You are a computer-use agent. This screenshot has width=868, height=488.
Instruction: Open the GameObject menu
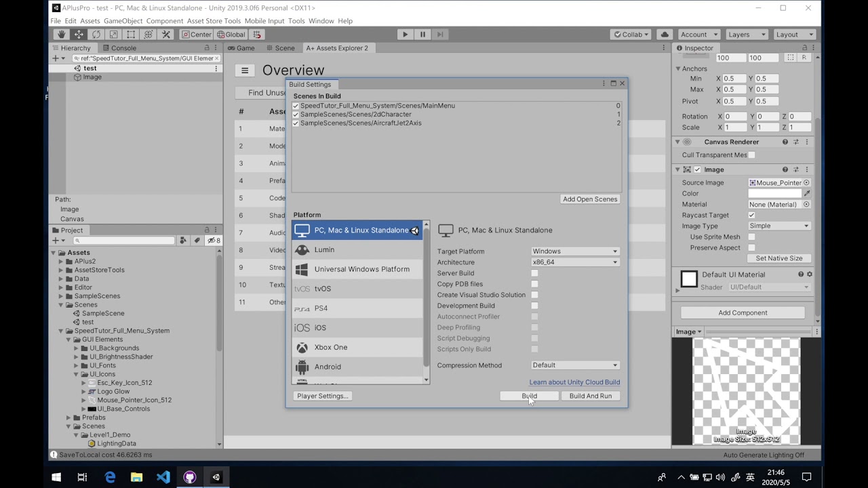tap(123, 21)
